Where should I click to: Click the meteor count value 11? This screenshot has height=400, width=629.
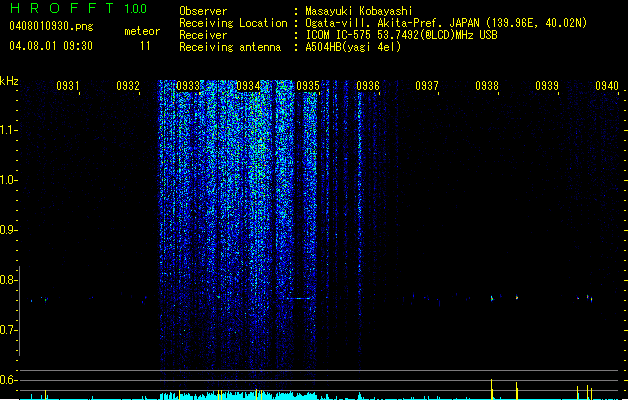145,46
